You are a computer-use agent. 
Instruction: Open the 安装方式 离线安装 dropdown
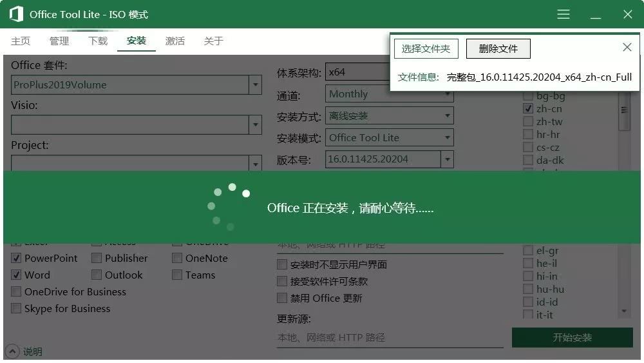pos(390,115)
